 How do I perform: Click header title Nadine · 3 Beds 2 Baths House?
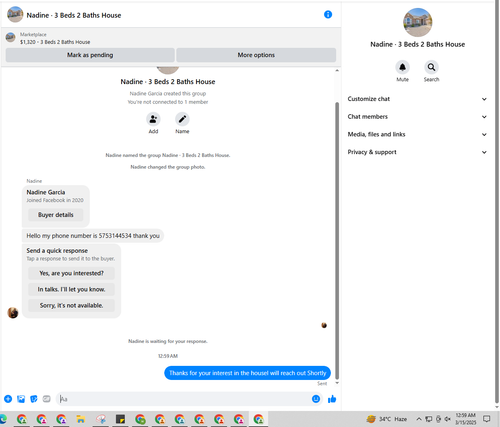(74, 15)
